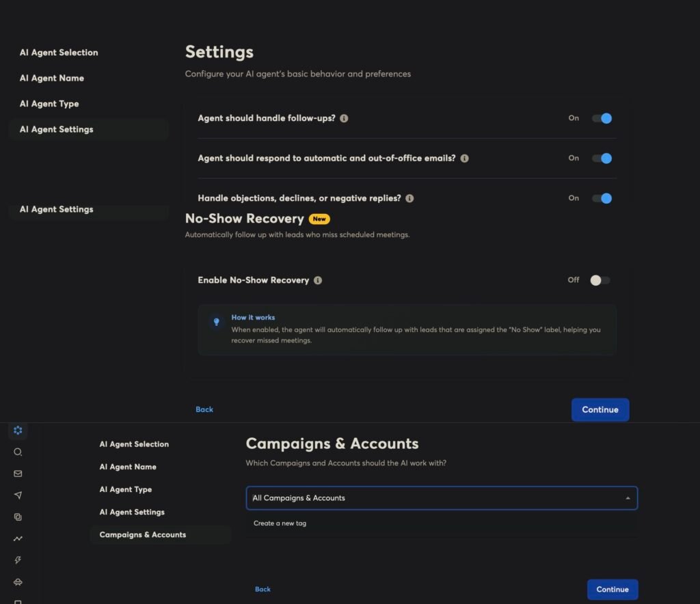Click Back link on Campaigns & Accounts screen
The image size is (700, 604).
tap(262, 589)
